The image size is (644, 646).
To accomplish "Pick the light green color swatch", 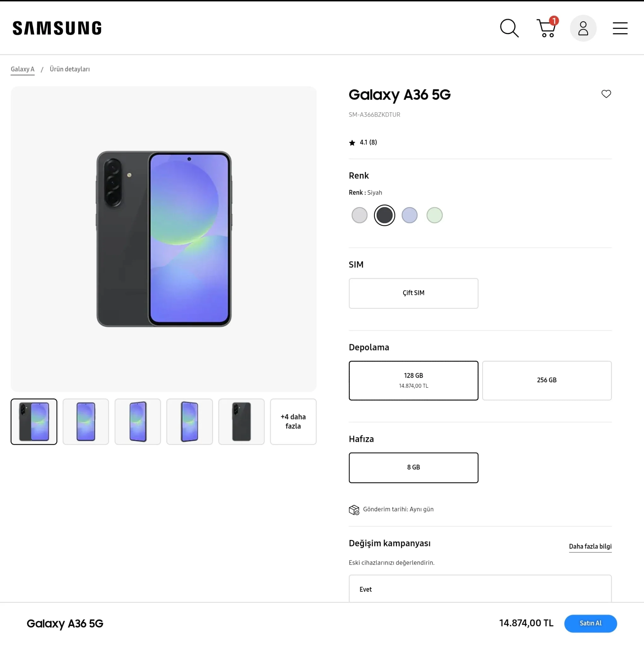I will 434,215.
